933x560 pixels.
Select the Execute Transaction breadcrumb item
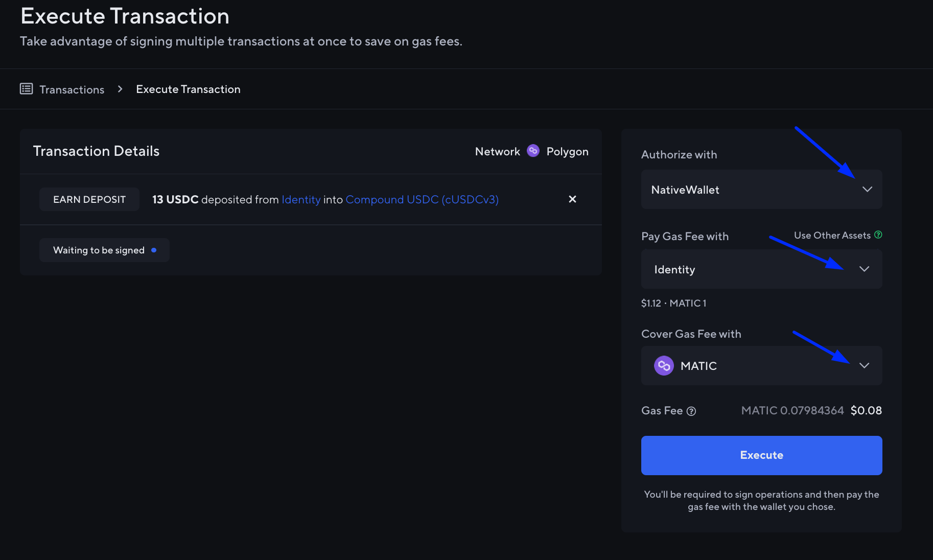click(188, 89)
